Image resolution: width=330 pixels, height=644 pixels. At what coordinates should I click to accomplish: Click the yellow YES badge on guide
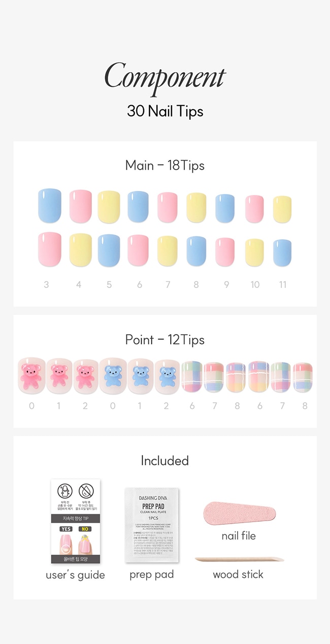[66, 528]
